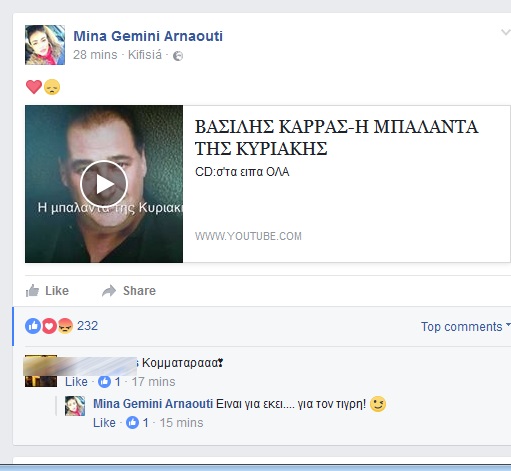511x471 pixels.
Task: Open the 28 mins timestamp link
Action: (95, 55)
